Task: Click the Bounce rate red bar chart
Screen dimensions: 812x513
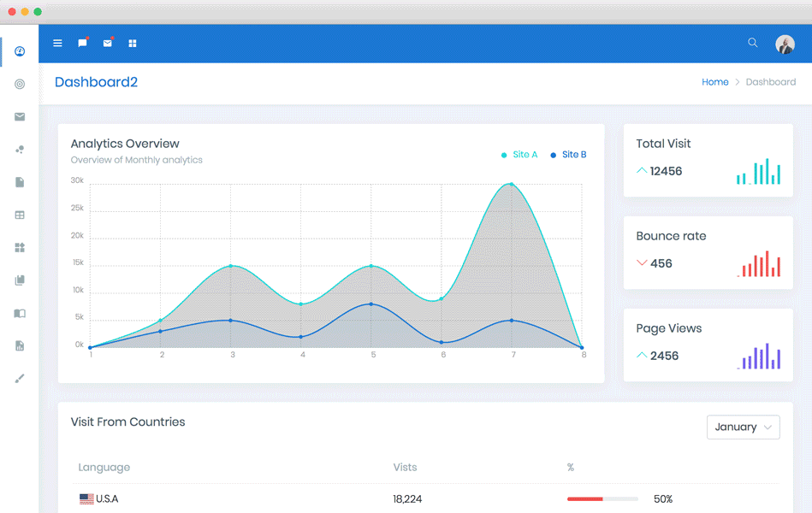Action: tap(758, 264)
